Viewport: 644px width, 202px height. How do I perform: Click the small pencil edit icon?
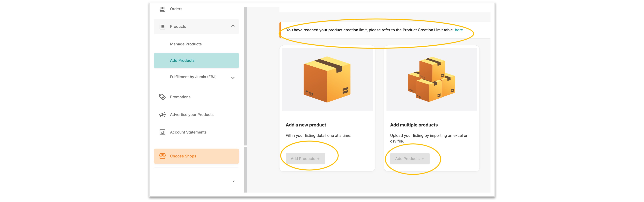234,182
